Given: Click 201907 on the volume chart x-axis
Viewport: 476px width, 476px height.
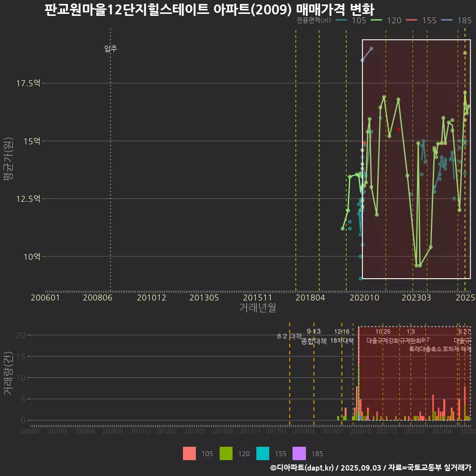Looking at the screenshot, I should click(332, 431).
